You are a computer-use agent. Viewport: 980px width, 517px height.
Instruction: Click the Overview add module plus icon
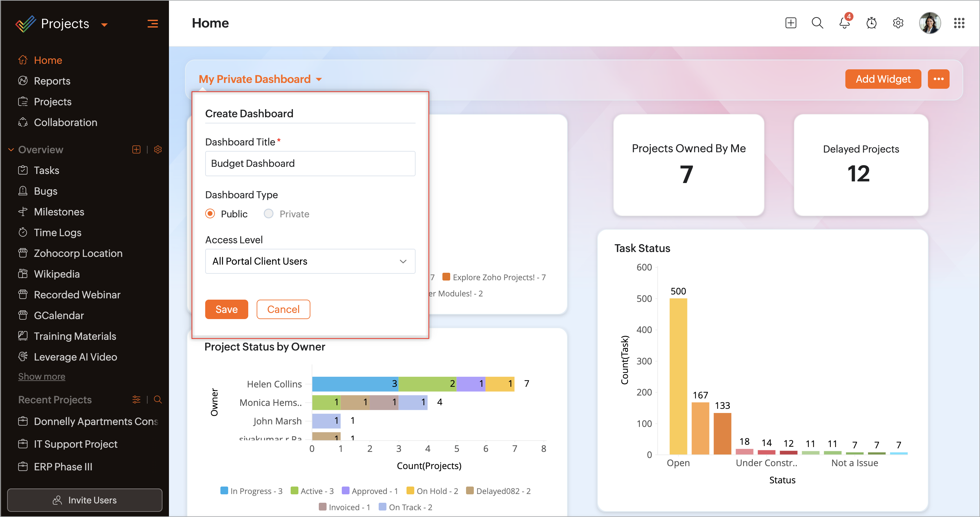[x=136, y=150]
